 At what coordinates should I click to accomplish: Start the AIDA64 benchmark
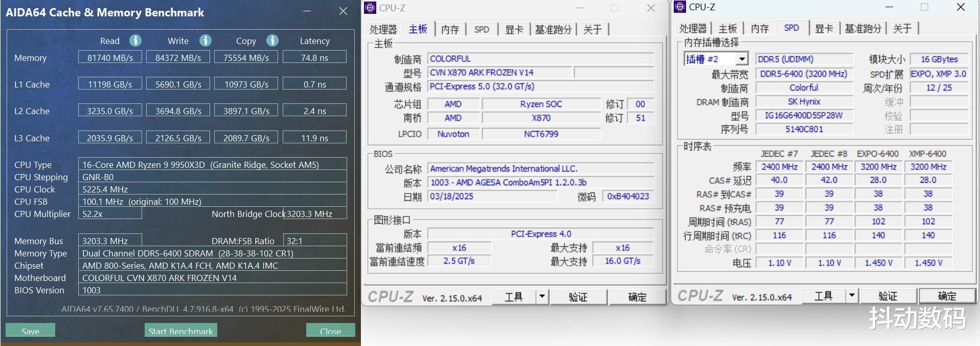(x=180, y=331)
